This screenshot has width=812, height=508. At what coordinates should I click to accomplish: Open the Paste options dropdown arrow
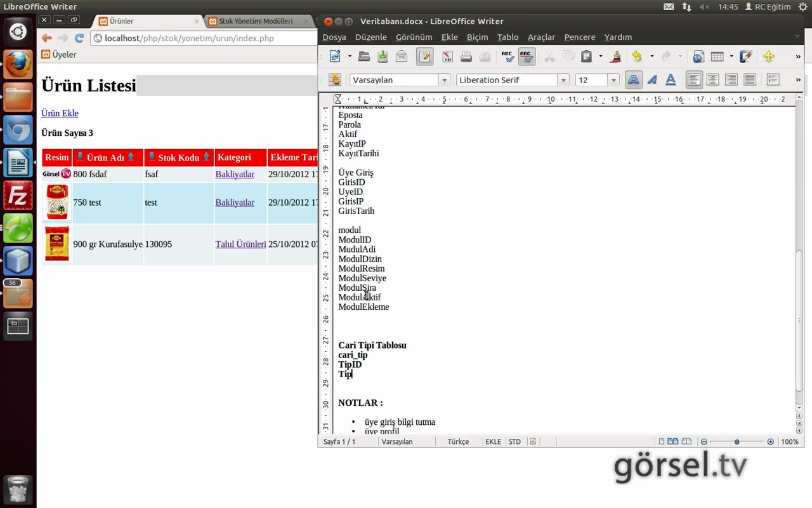tap(601, 57)
